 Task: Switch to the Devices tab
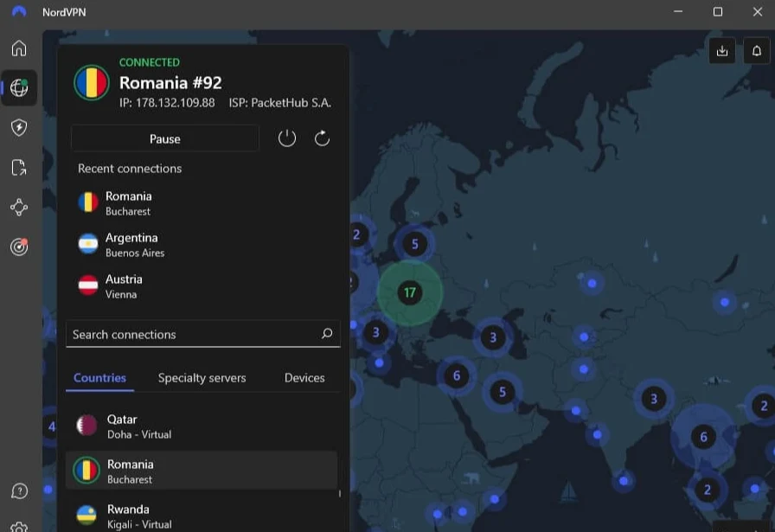(x=304, y=378)
